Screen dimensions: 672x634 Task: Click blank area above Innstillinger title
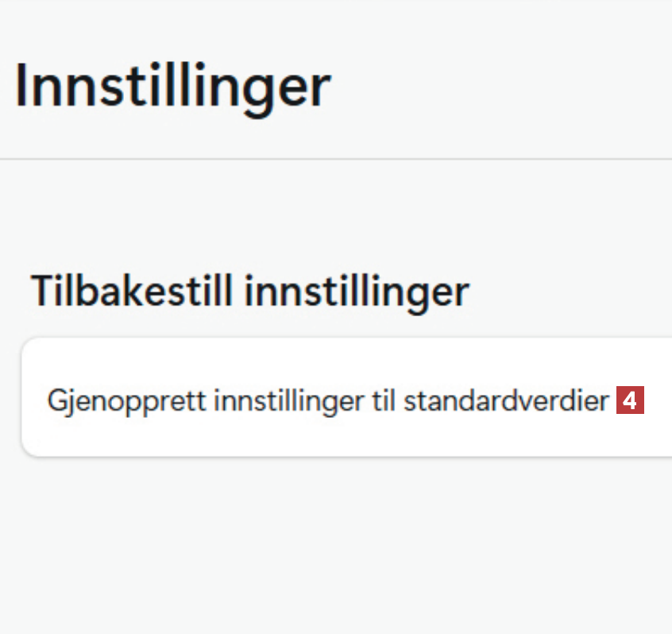(x=336, y=24)
